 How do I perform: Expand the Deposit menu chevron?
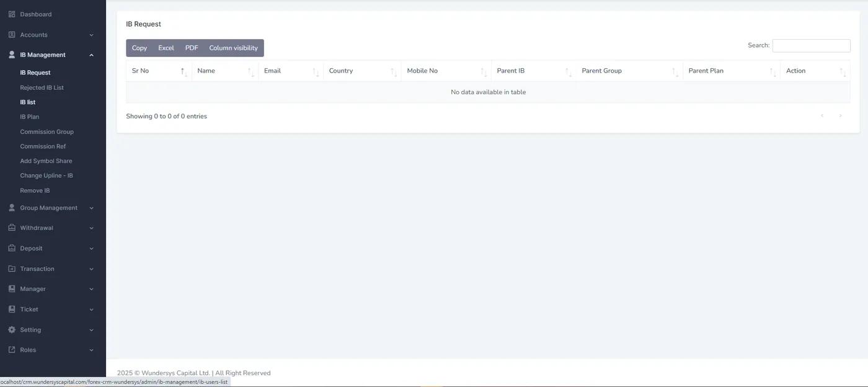pyautogui.click(x=91, y=249)
